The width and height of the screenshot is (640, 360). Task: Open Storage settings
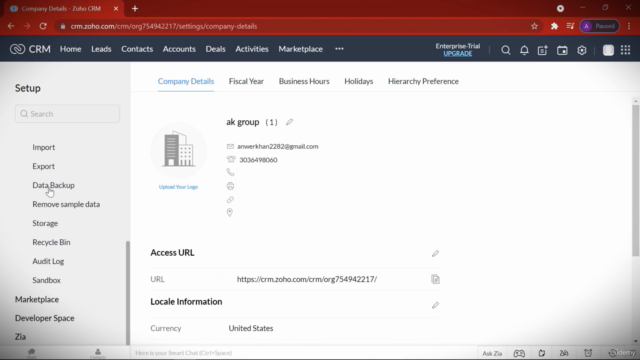[45, 223]
